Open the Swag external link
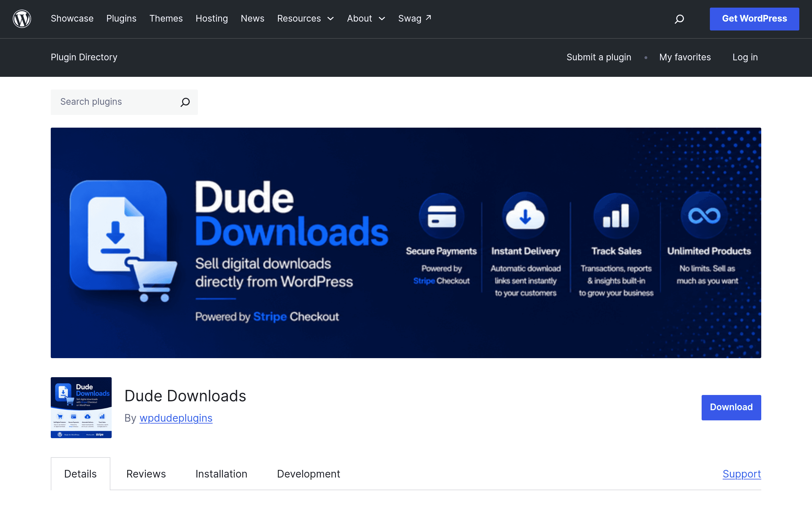Viewport: 812px width, 508px height. 415,19
